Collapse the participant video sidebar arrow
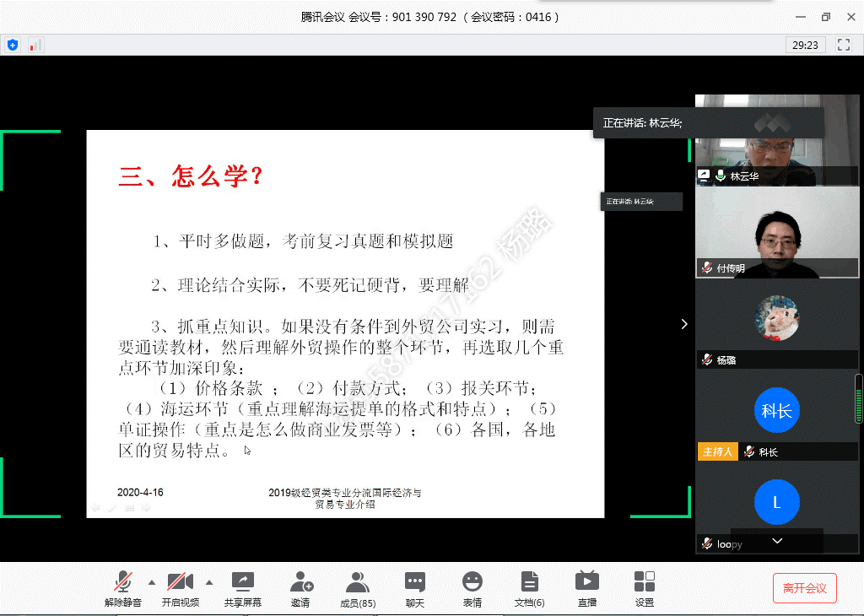864x616 pixels. [x=684, y=324]
